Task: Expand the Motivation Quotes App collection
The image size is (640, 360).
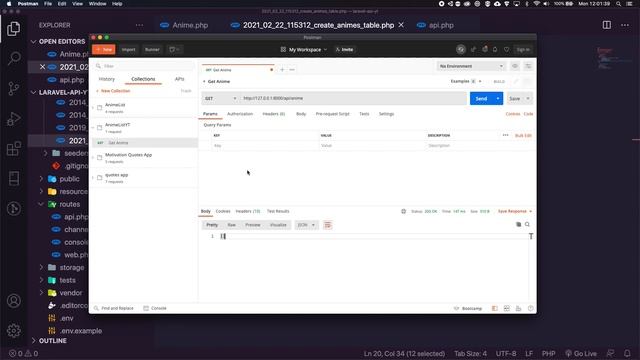Action: tap(93, 158)
